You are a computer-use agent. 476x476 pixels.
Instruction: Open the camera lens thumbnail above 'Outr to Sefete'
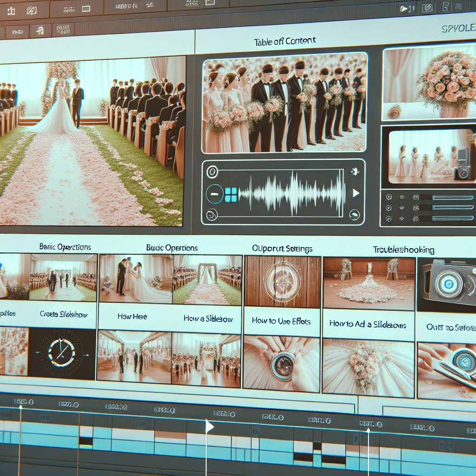click(447, 285)
